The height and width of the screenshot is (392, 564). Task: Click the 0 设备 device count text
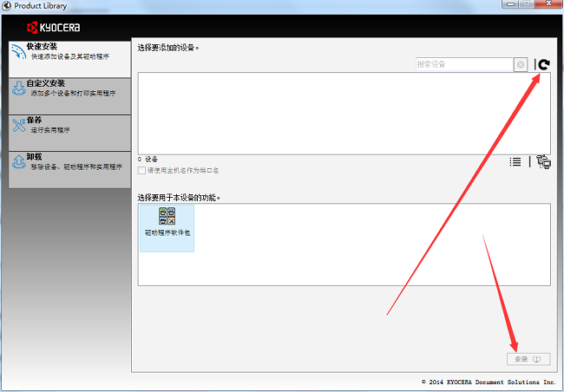pyautogui.click(x=148, y=159)
